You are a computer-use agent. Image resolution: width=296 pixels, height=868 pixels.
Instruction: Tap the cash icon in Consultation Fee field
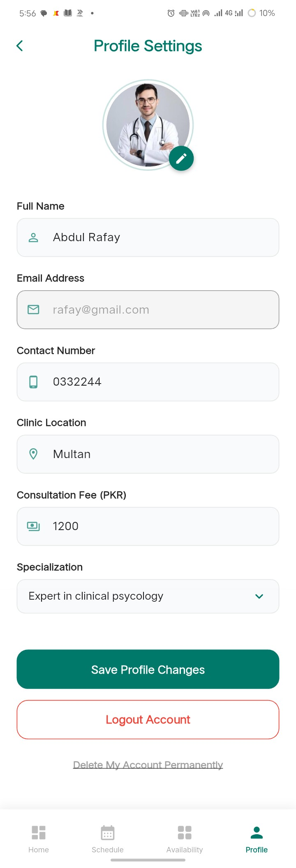tap(33, 526)
